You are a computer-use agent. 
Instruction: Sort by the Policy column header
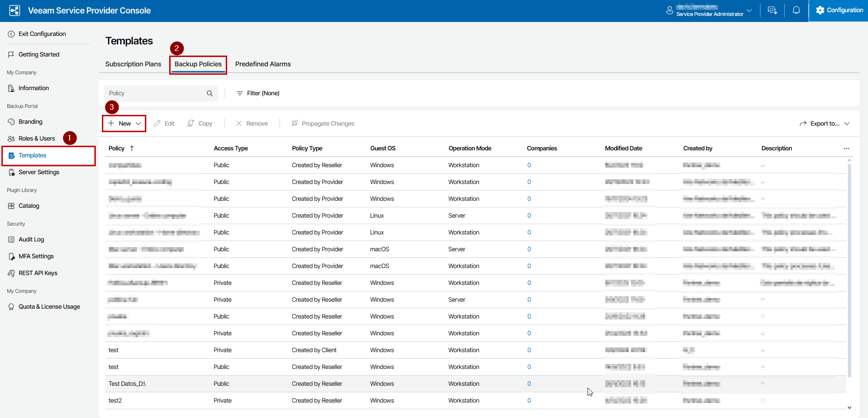click(116, 149)
